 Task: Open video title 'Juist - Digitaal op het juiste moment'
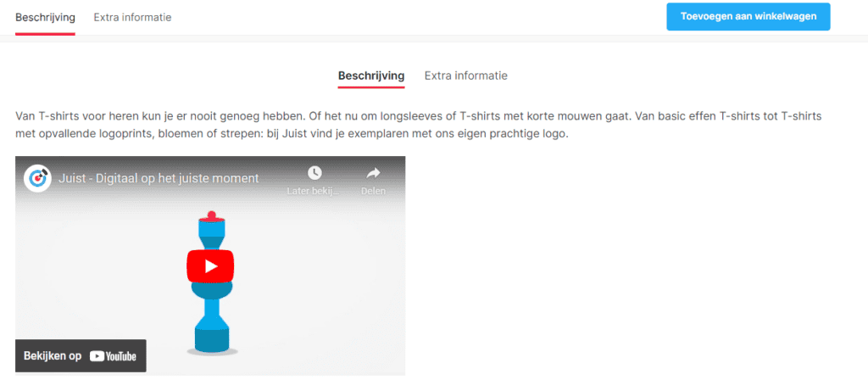tap(159, 179)
